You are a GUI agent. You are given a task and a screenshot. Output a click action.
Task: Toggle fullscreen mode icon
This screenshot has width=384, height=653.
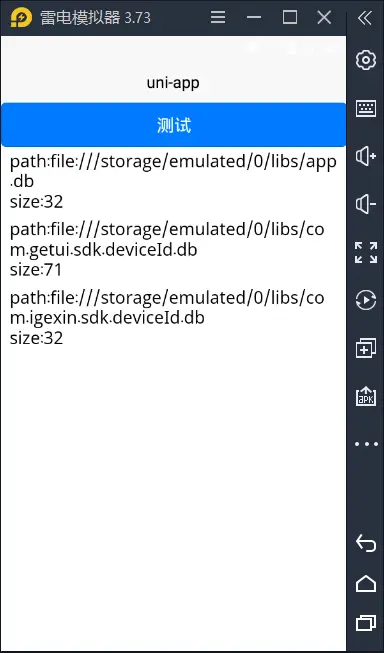tap(366, 253)
